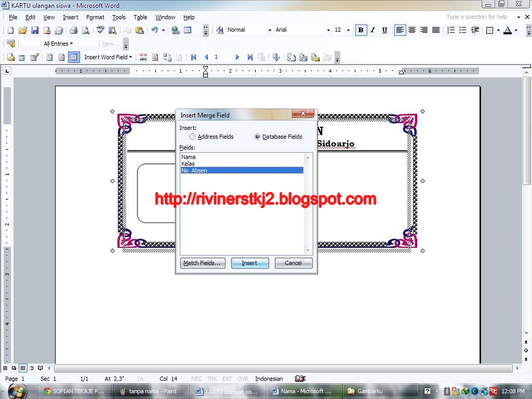
Task: Click the Bullets list icon
Action: [463, 30]
